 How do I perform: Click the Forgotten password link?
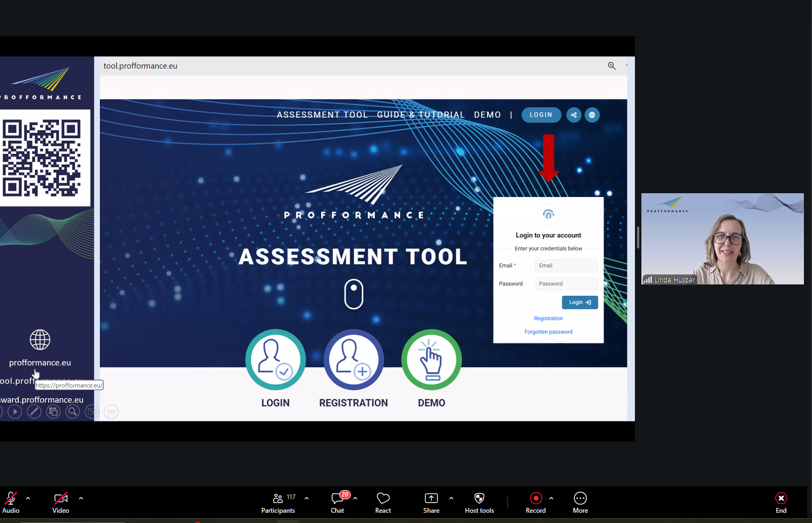click(x=548, y=332)
